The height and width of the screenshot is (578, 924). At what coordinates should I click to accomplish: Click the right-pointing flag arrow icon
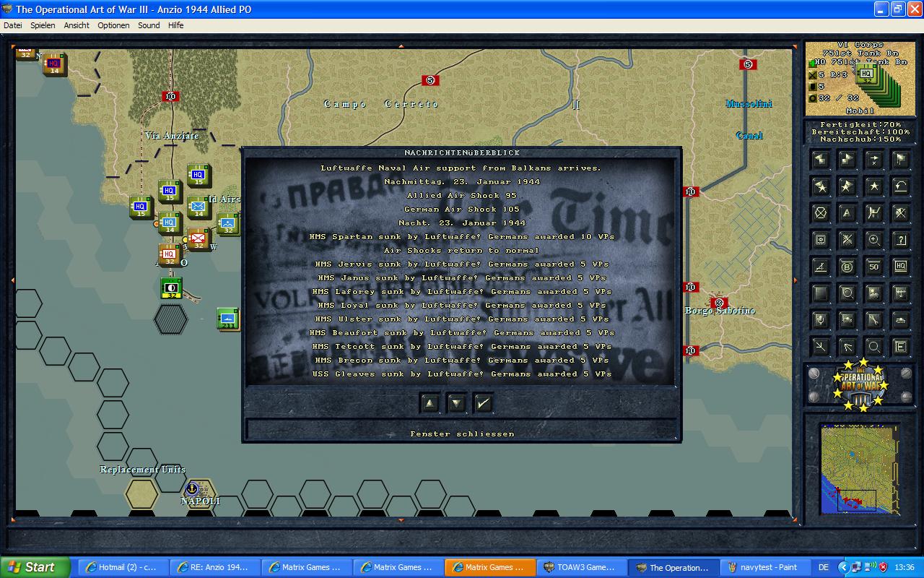(x=847, y=160)
